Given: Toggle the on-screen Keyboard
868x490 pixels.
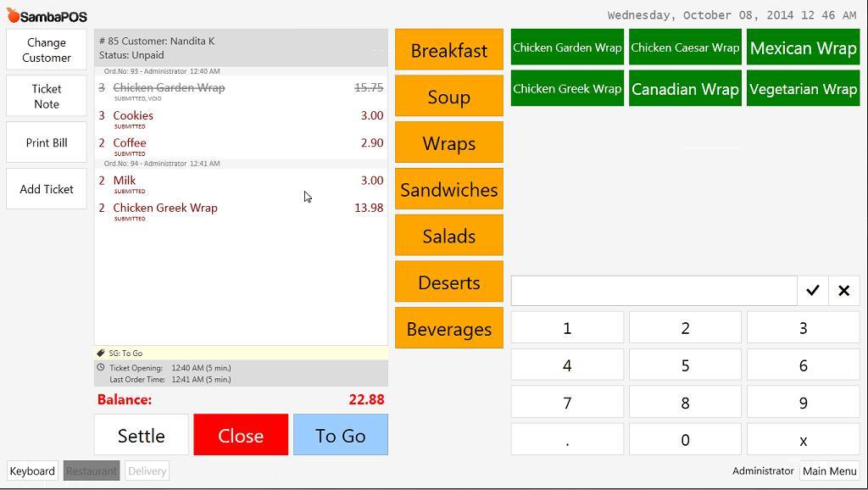Looking at the screenshot, I should (32, 471).
